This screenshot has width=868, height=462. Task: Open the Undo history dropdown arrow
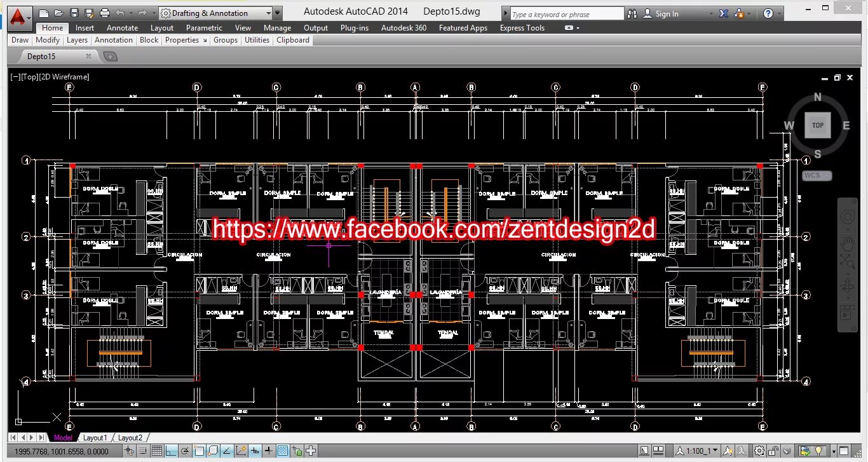click(x=131, y=13)
